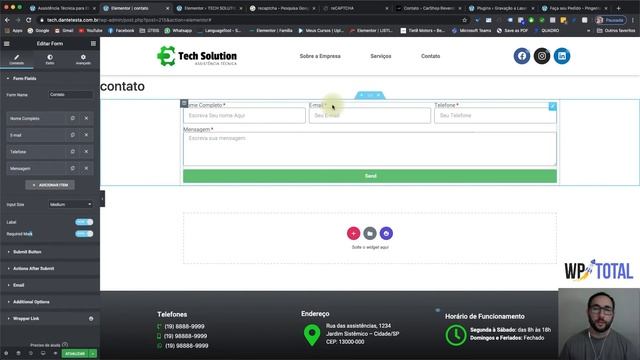Click the Mensagem textarea

pos(370,149)
